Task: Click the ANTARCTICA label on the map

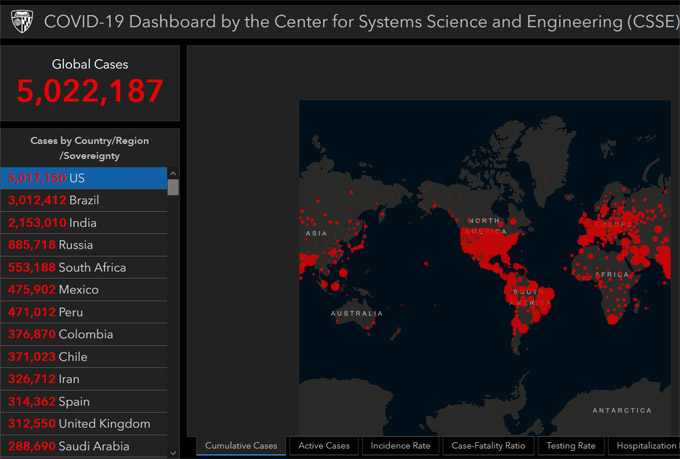Action: point(622,410)
